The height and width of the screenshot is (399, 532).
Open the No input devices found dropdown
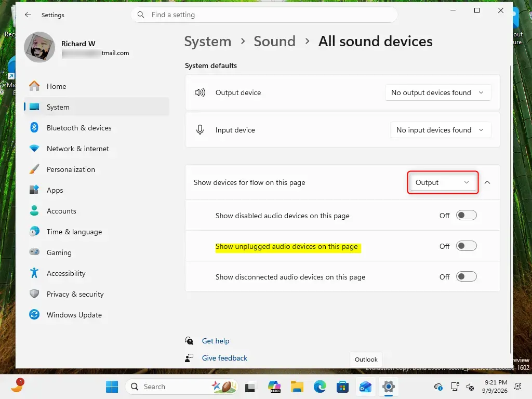coord(441,129)
